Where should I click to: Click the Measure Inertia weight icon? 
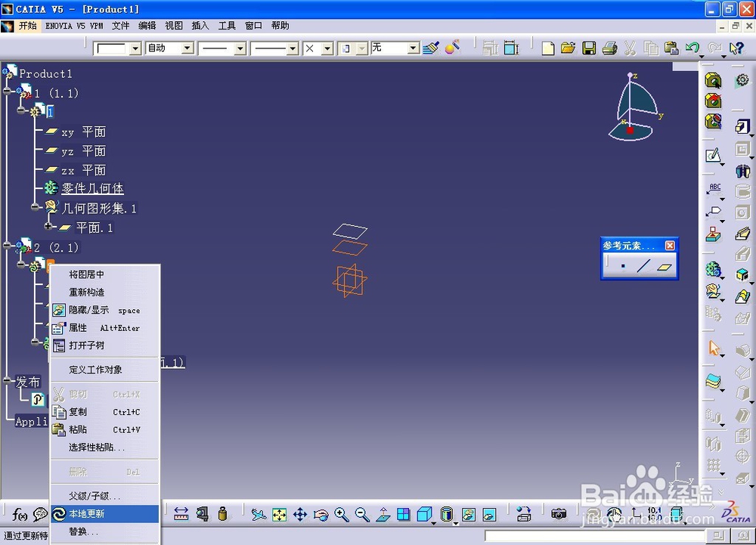pos(222,514)
